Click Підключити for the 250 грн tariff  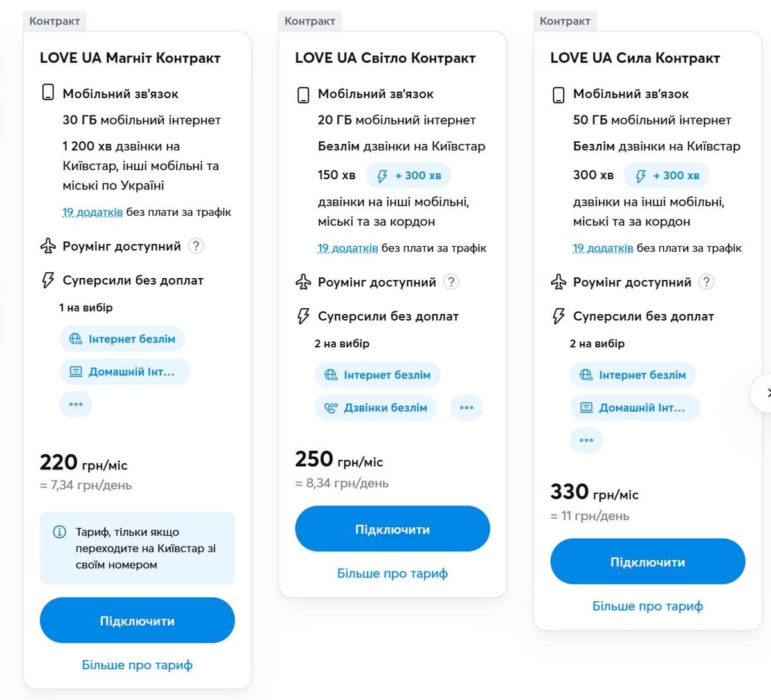393,529
